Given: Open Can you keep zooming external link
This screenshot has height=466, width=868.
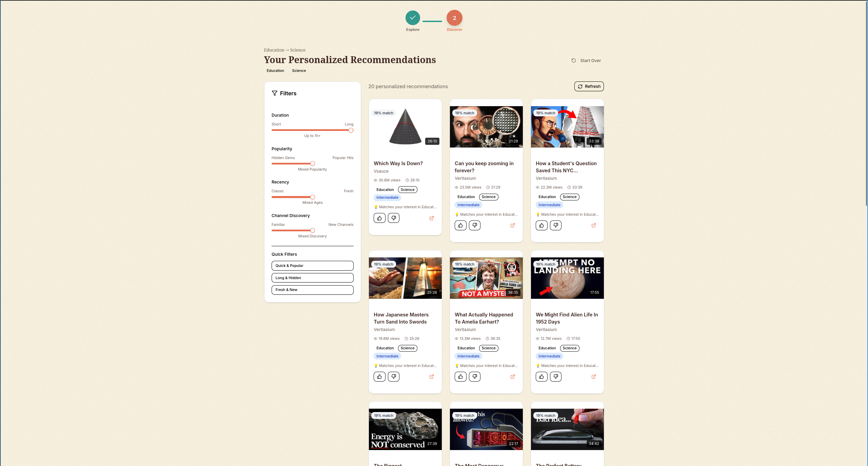Looking at the screenshot, I should pyautogui.click(x=513, y=226).
